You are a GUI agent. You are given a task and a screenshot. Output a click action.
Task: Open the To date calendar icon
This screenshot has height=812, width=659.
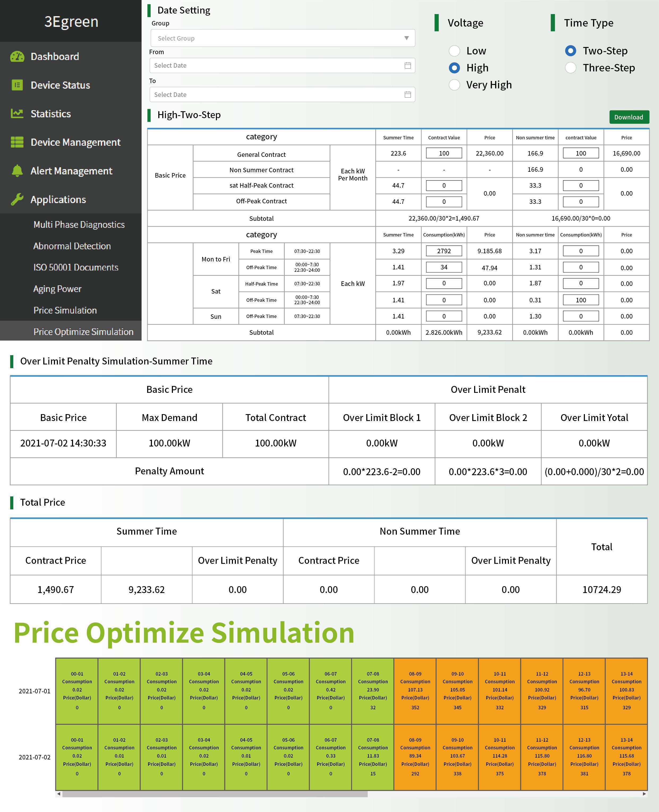408,94
